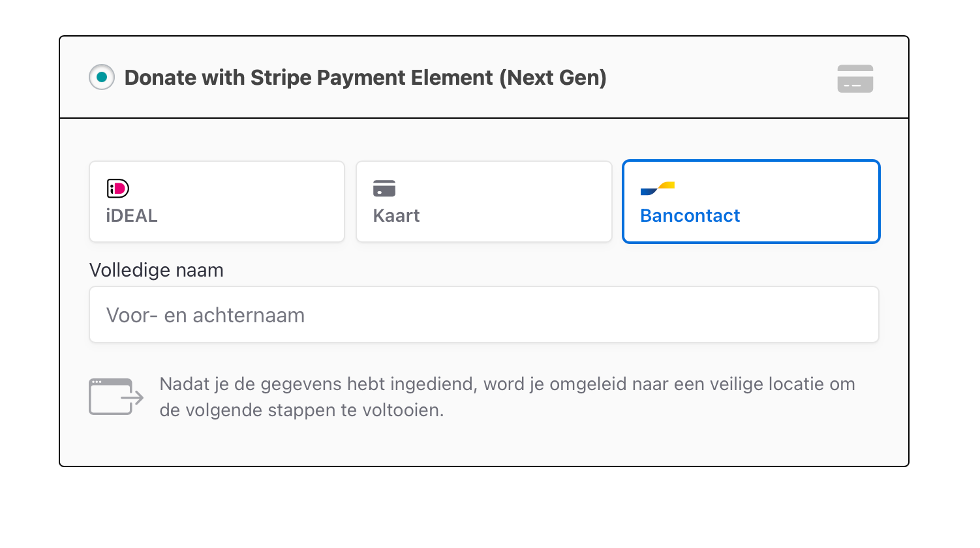The width and height of the screenshot is (980, 548).
Task: Click the iDEAL text label
Action: [132, 216]
